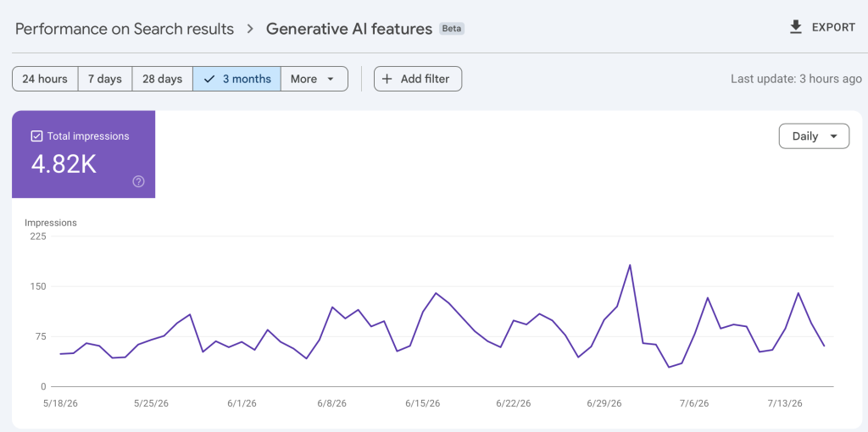Click the Total impressions purple metric card
This screenshot has height=432, width=868.
click(x=84, y=154)
